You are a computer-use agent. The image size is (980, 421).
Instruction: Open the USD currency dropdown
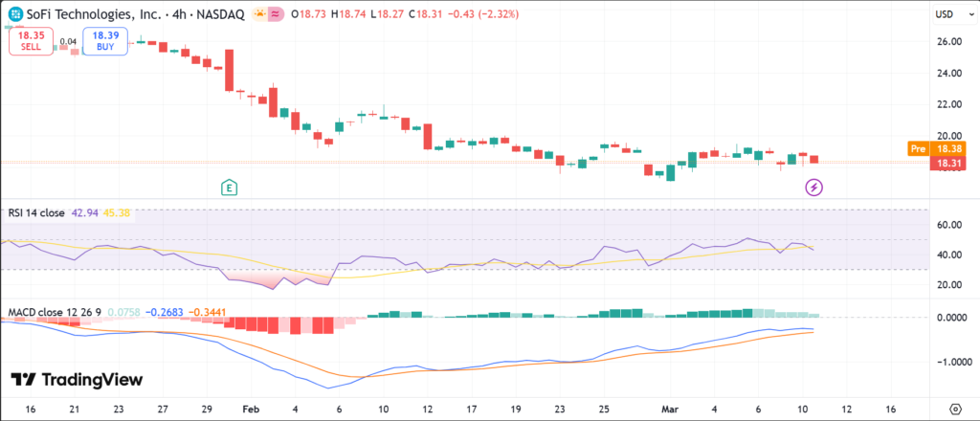[x=943, y=14]
